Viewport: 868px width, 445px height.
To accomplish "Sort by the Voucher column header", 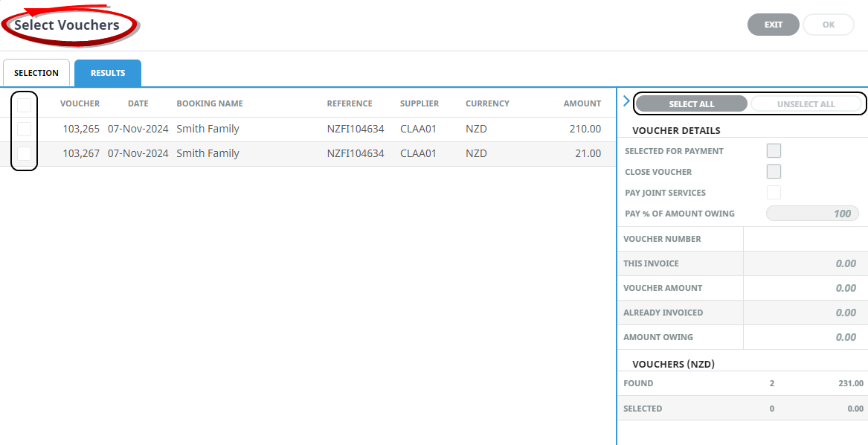I will tap(80, 103).
